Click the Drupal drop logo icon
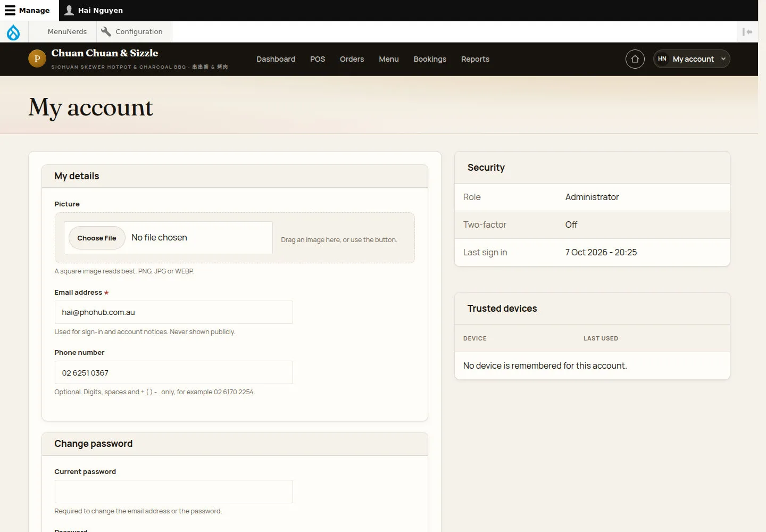 [x=13, y=32]
